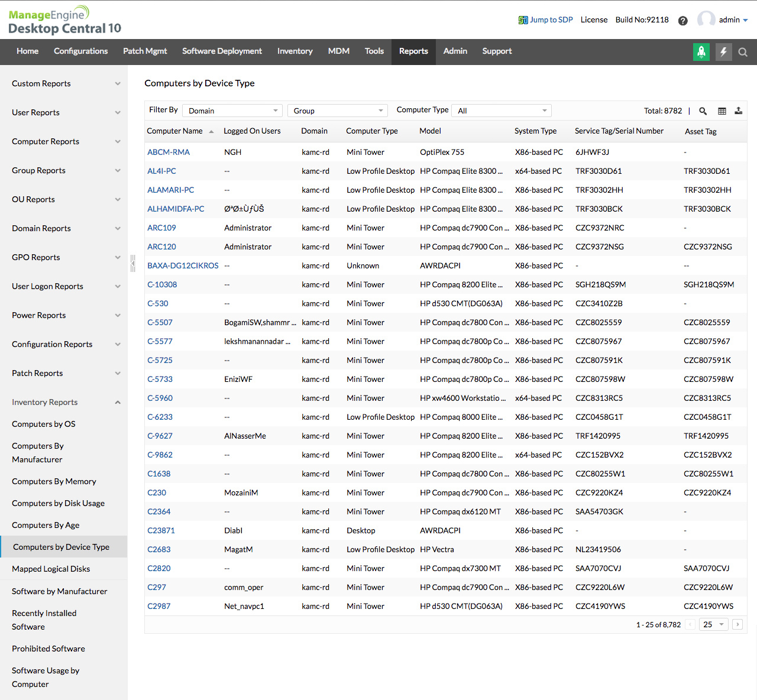The image size is (757, 700).
Task: Open computer BAXA-DG12CIKROS link
Action: tap(183, 265)
